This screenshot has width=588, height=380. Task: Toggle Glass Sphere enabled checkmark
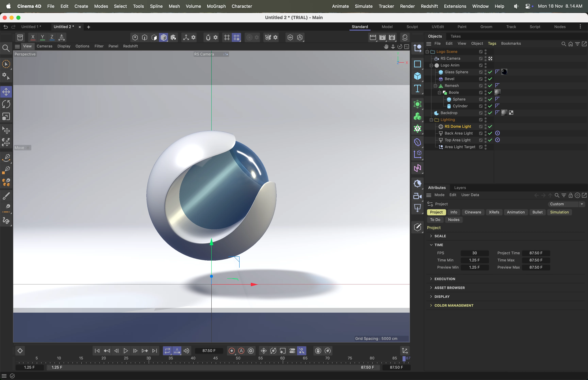pos(490,72)
